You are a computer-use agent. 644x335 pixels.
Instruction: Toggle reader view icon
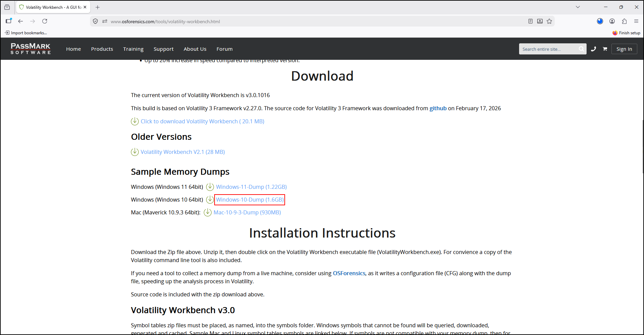point(531,21)
